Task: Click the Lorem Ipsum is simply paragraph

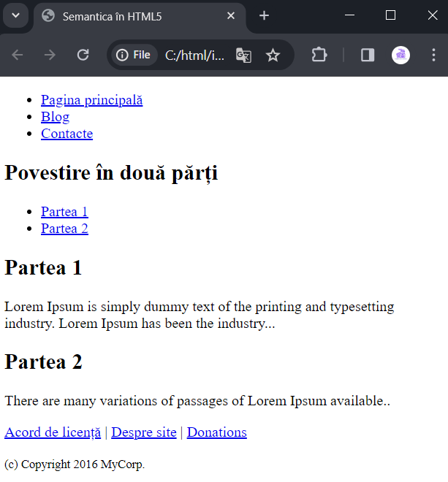Action: tap(200, 315)
